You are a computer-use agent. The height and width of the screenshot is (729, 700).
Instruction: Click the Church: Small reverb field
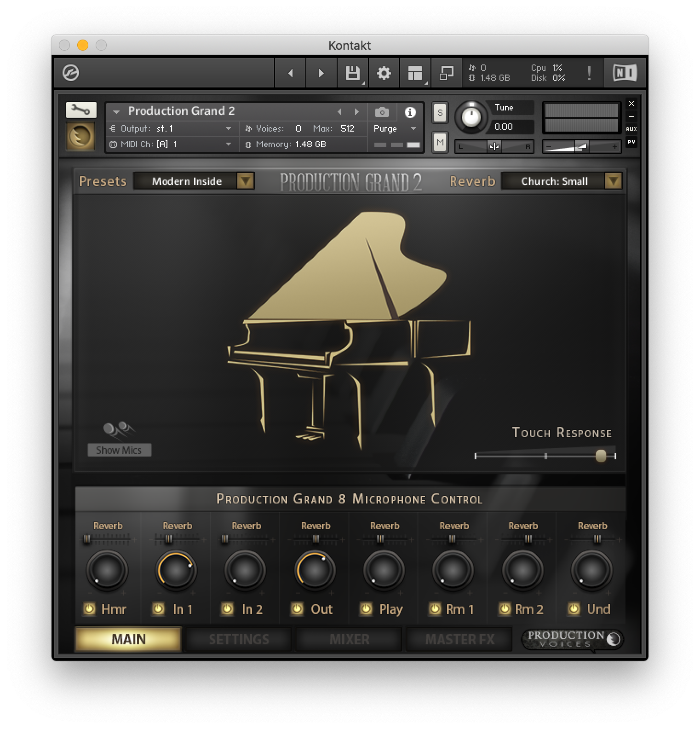(554, 181)
